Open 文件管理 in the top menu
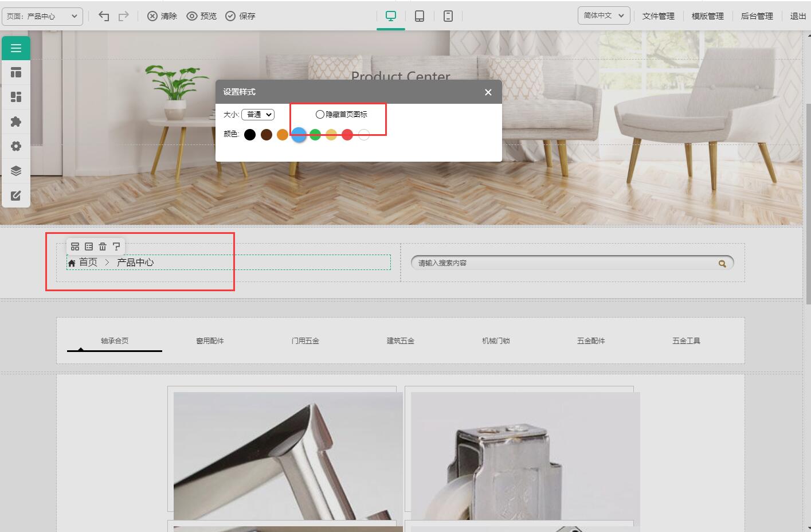The height and width of the screenshot is (532, 811). click(x=658, y=16)
